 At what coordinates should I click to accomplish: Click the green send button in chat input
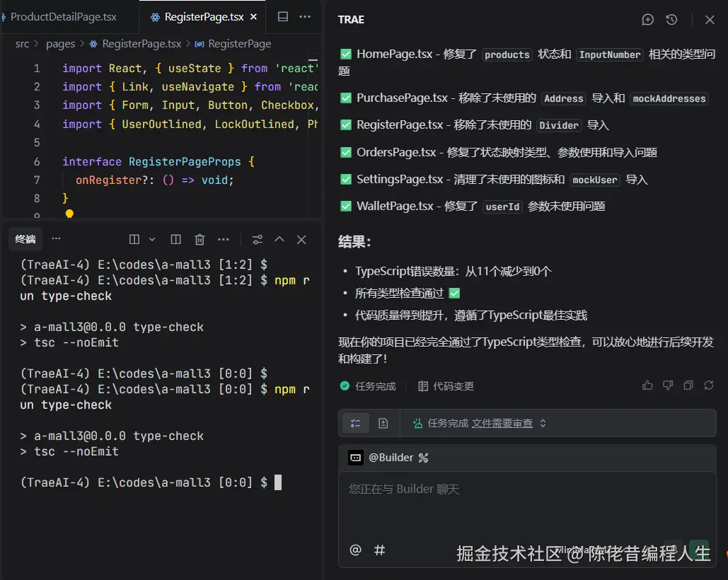(699, 549)
